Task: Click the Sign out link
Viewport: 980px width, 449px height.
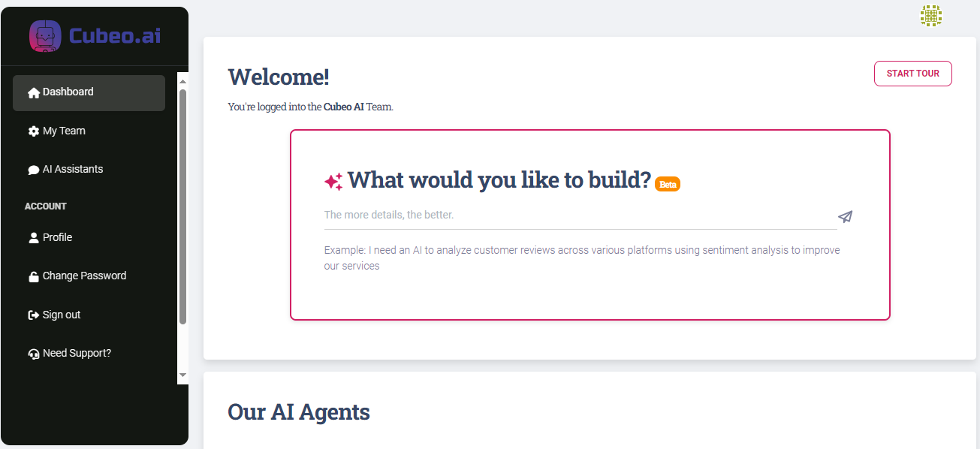Action: coord(62,315)
